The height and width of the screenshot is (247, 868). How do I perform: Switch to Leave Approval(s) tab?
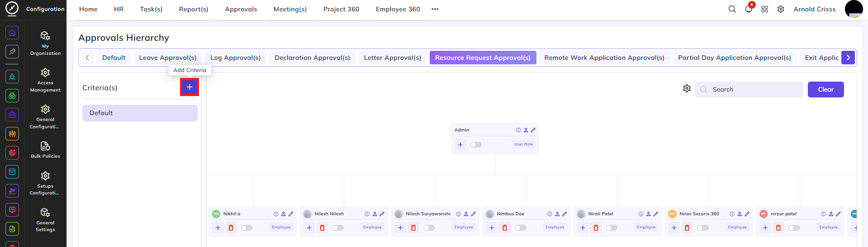click(168, 58)
